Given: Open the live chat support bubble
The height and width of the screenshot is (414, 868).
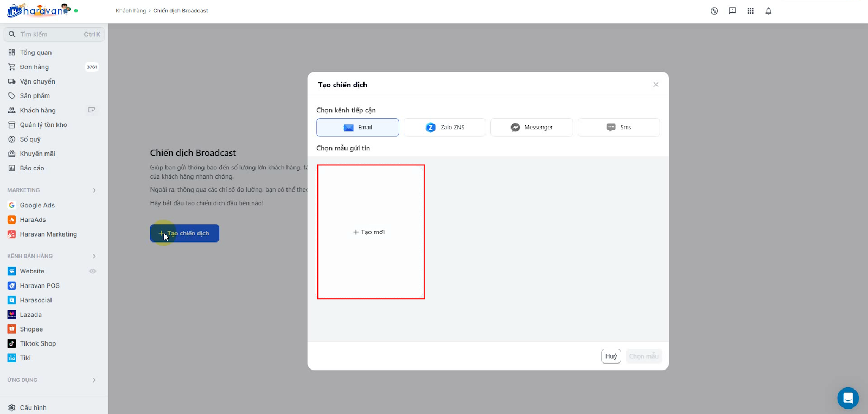Looking at the screenshot, I should click(847, 398).
